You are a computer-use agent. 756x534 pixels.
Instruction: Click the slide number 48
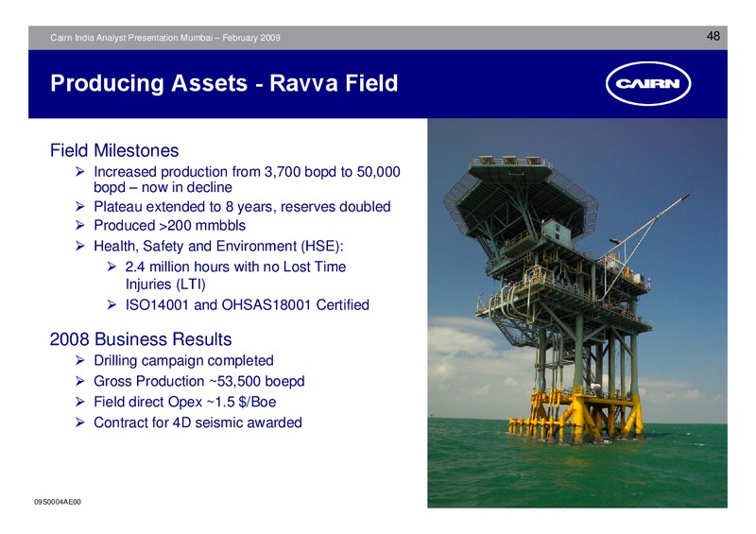[713, 36]
